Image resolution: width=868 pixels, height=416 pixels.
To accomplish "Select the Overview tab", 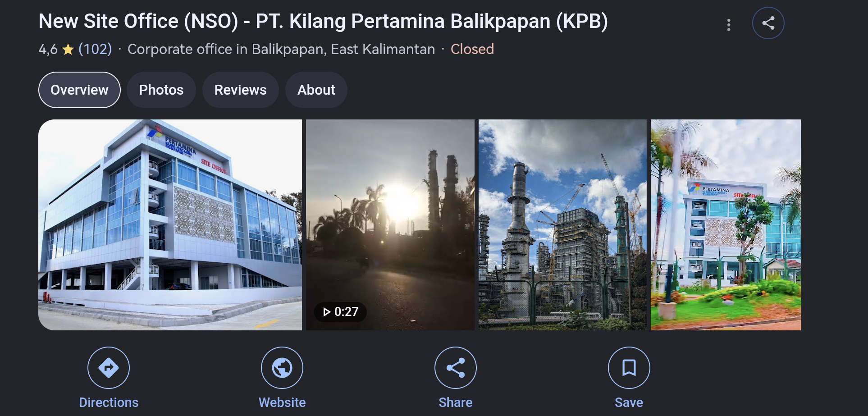I will (x=79, y=90).
